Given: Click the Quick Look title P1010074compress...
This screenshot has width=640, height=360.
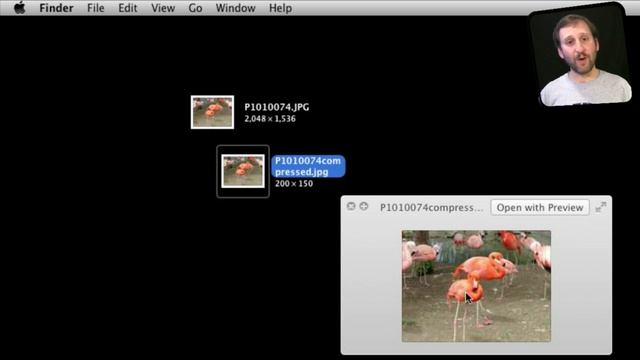Looking at the screenshot, I should point(431,207).
